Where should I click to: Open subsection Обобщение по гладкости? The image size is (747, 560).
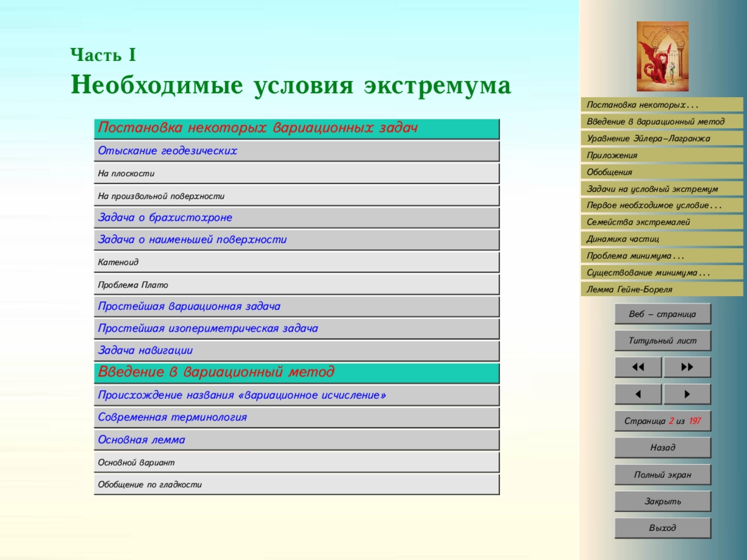tap(297, 485)
